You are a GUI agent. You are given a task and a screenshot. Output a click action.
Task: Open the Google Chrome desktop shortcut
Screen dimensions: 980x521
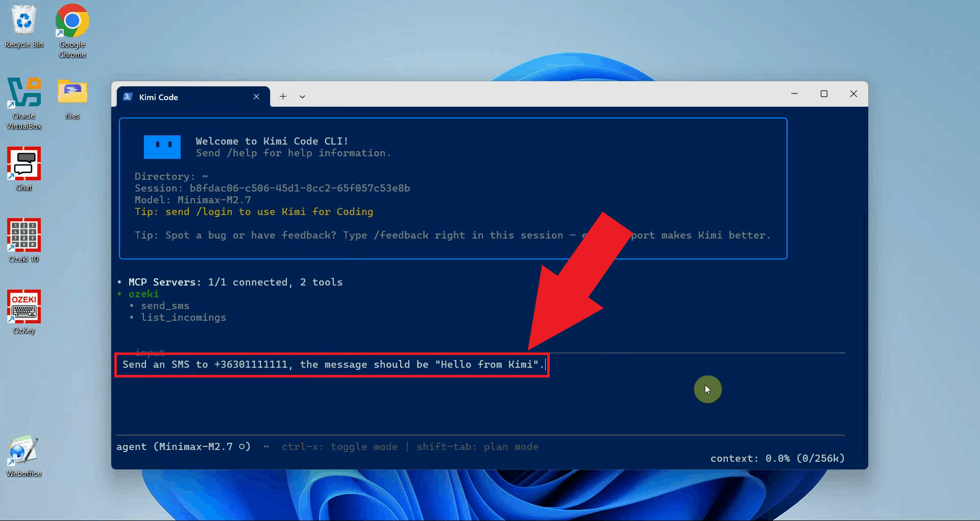click(x=72, y=32)
